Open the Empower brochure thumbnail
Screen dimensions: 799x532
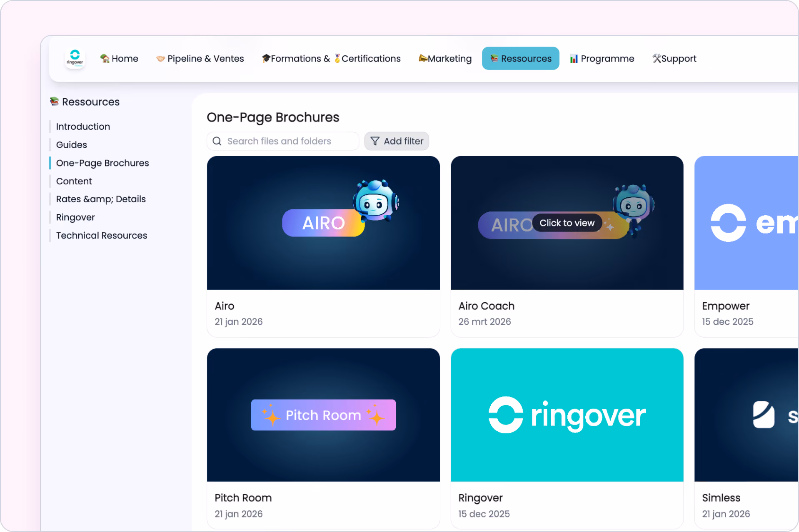click(747, 223)
